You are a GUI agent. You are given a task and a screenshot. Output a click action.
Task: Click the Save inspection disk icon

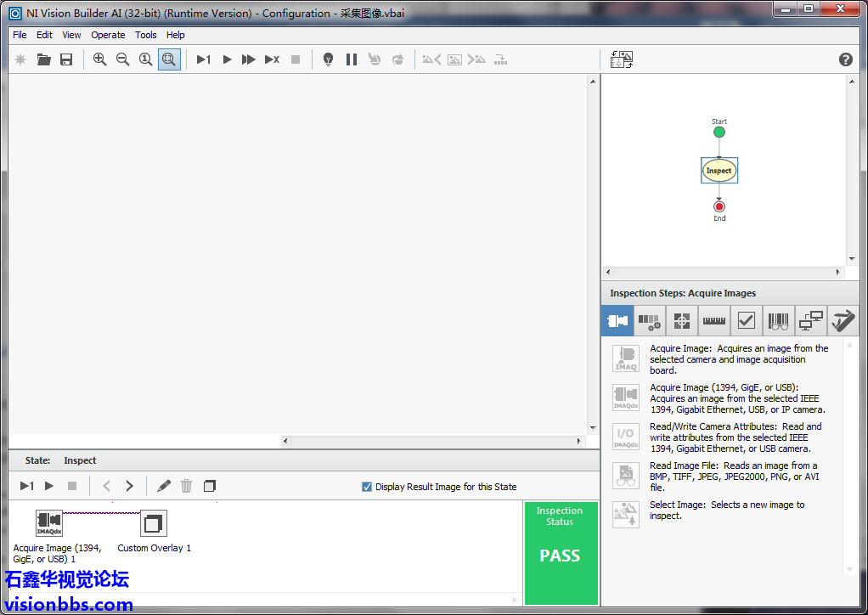(66, 59)
